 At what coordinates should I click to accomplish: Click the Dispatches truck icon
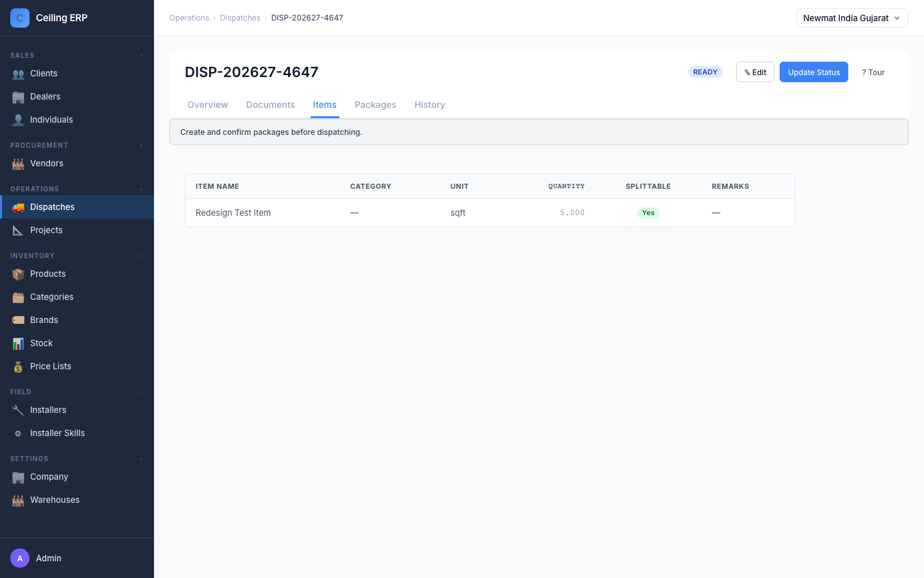tap(18, 207)
